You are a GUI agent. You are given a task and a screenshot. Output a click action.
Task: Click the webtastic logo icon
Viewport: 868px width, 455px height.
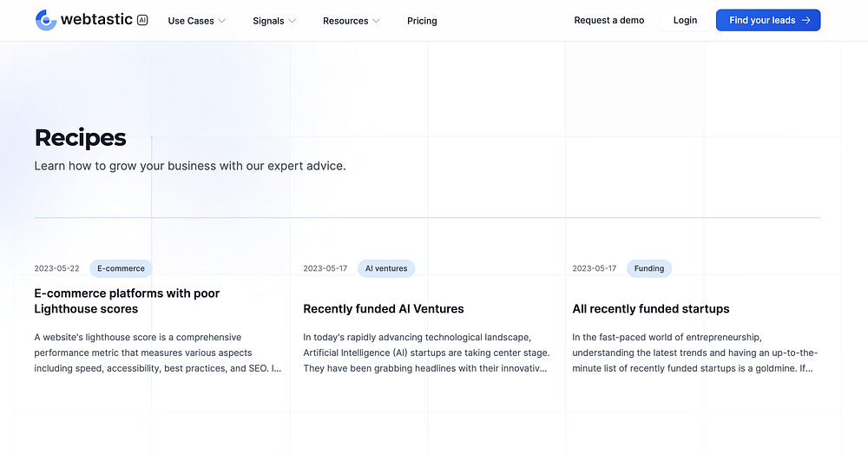pyautogui.click(x=46, y=20)
